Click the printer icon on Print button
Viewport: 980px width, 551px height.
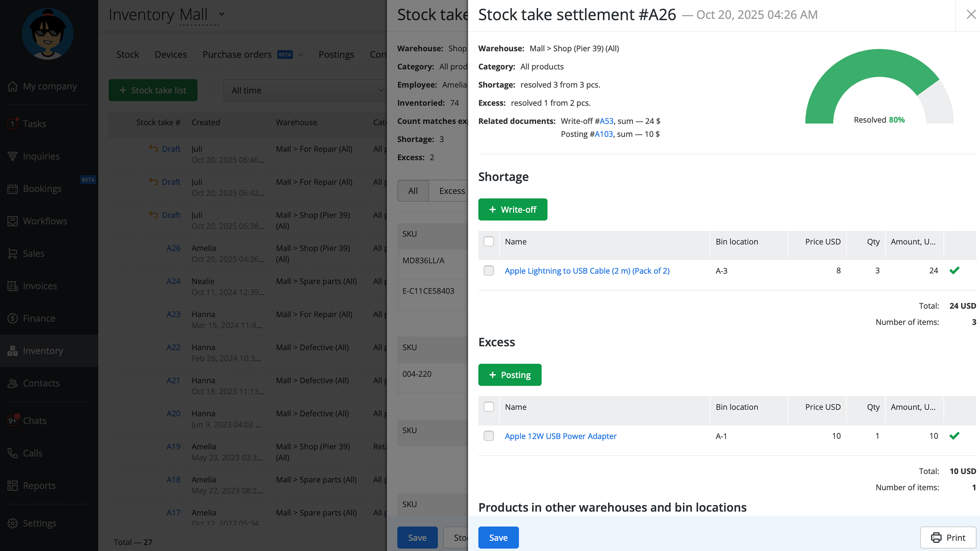[x=936, y=538]
